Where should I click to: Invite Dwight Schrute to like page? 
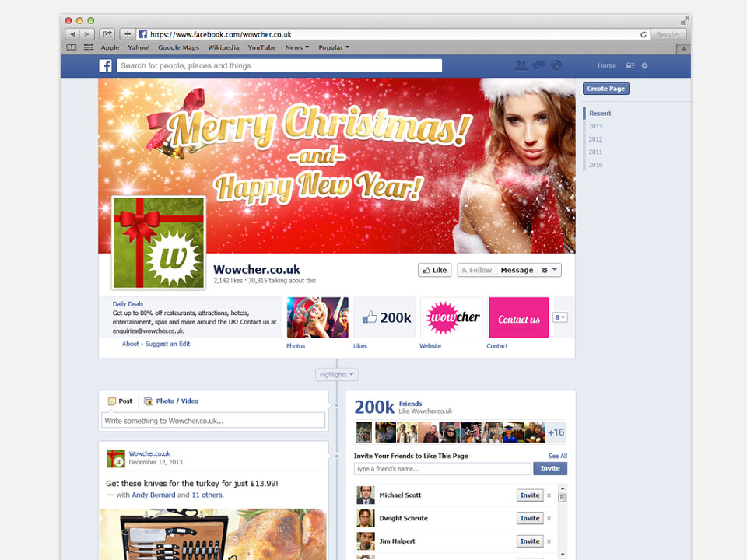530,518
